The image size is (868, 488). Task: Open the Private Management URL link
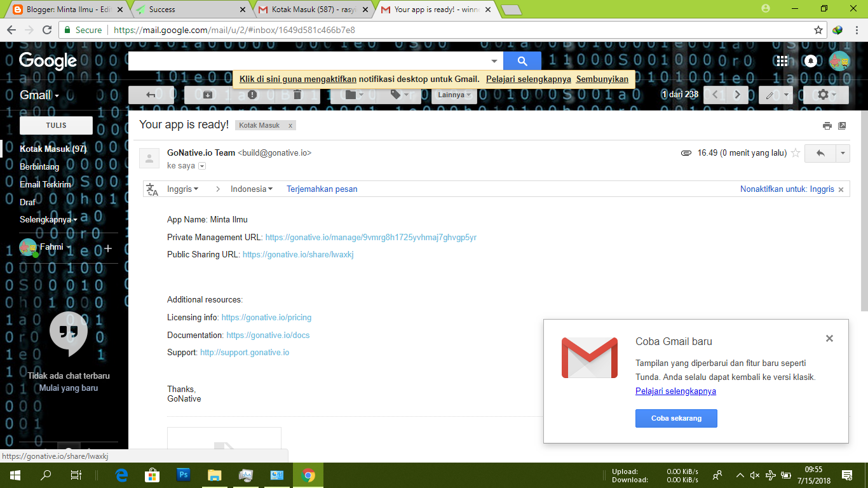click(x=371, y=237)
